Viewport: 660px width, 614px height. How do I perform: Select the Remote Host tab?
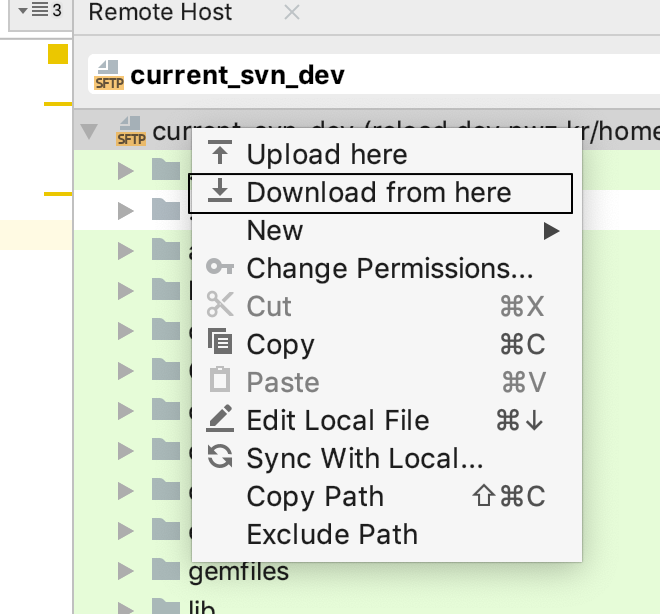[x=160, y=12]
